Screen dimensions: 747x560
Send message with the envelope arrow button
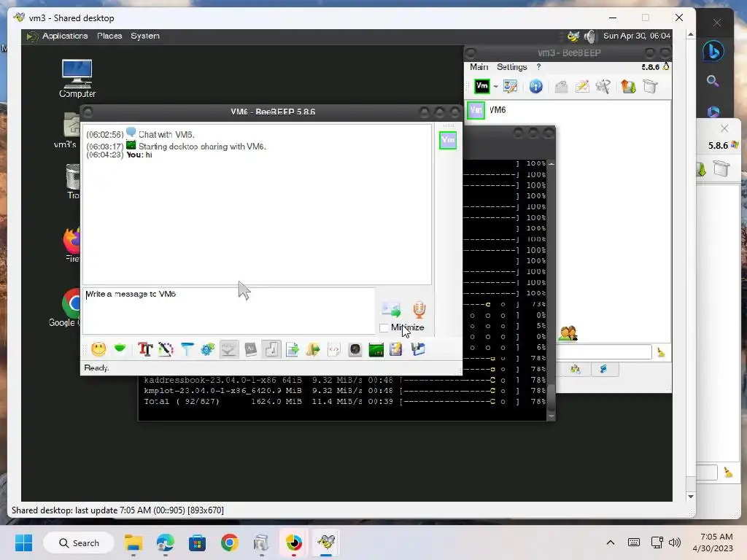[391, 309]
